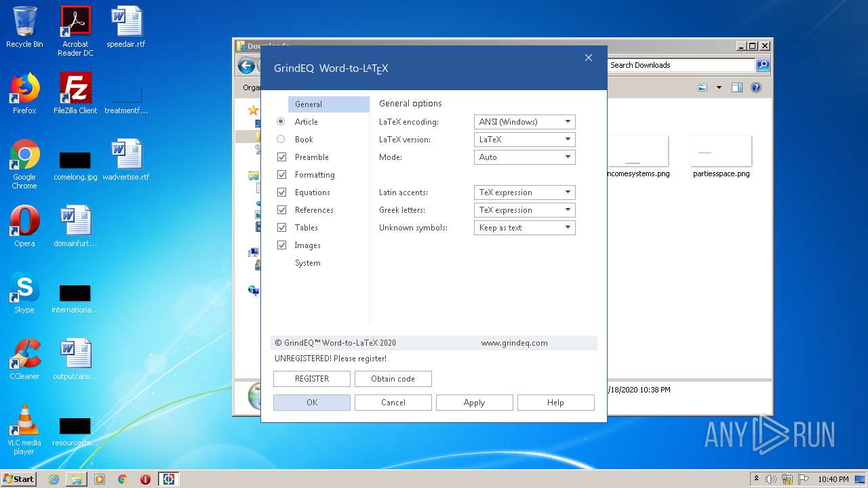Image resolution: width=868 pixels, height=488 pixels.
Task: Open the Recycle Bin desktop icon
Action: click(x=24, y=27)
